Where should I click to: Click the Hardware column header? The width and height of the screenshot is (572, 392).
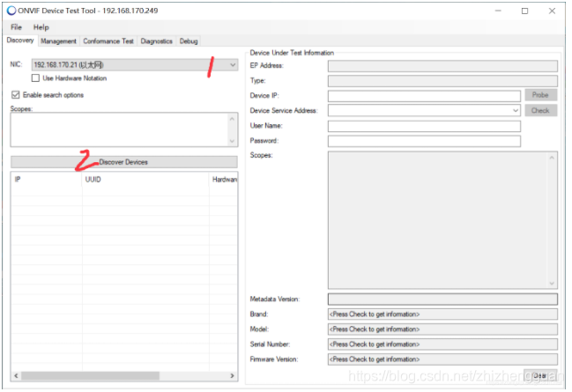point(224,180)
